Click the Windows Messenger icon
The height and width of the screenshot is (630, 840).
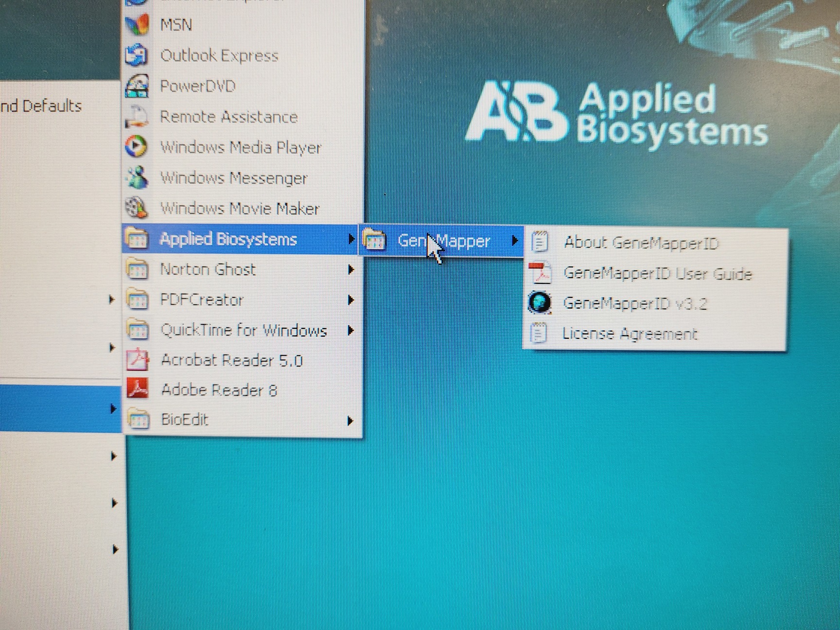click(x=137, y=177)
